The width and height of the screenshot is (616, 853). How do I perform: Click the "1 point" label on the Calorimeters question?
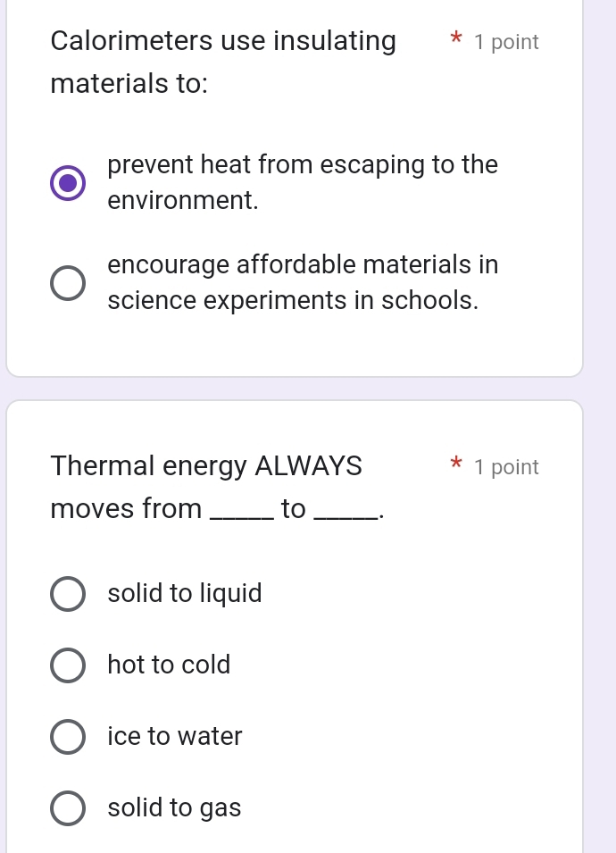tap(507, 42)
